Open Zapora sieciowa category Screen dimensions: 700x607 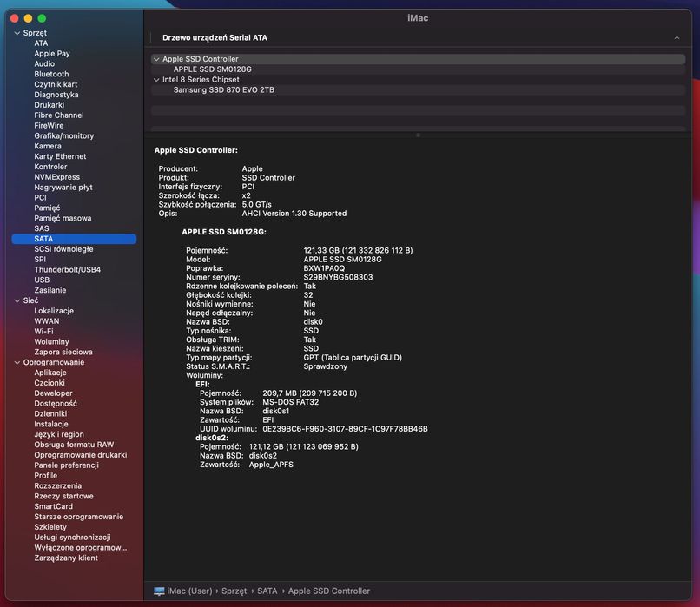(x=63, y=353)
